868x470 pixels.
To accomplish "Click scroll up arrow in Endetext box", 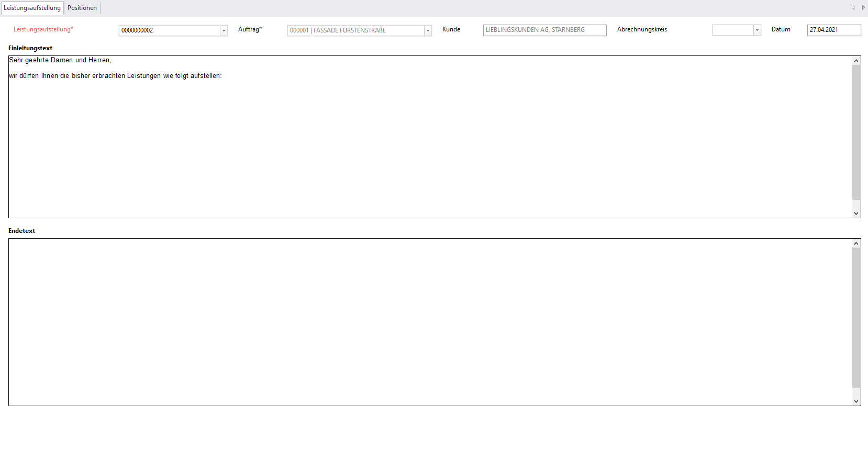I will coord(856,243).
